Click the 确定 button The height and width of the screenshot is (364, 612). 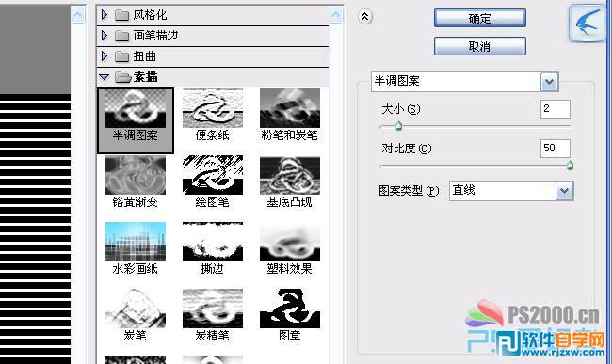click(479, 18)
